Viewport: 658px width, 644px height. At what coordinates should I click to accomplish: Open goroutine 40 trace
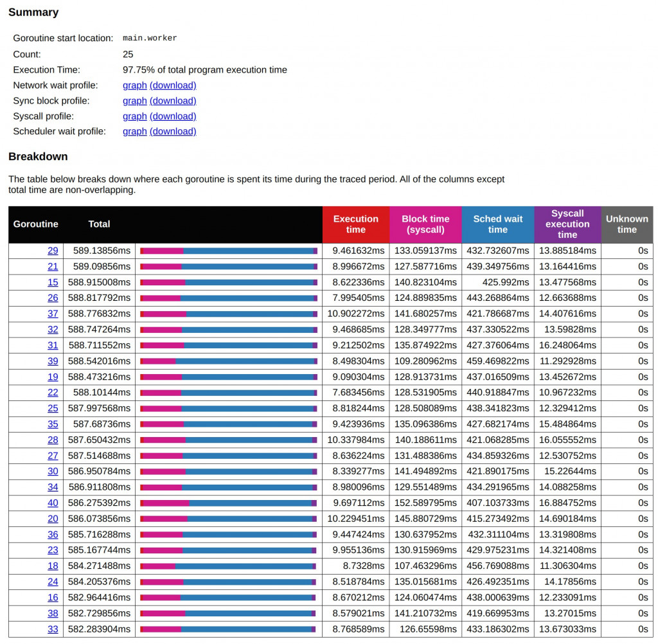click(53, 503)
